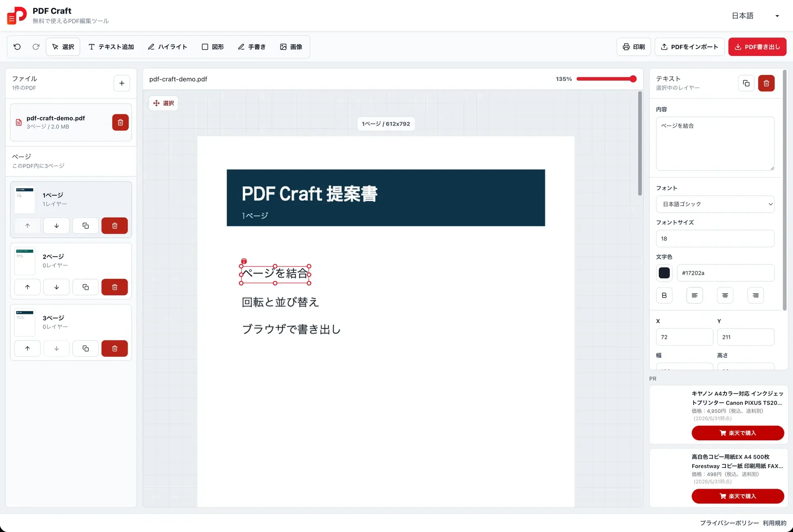This screenshot has width=793, height=532.
Task: Open the 1ページ thumbnail
Action: 25,200
